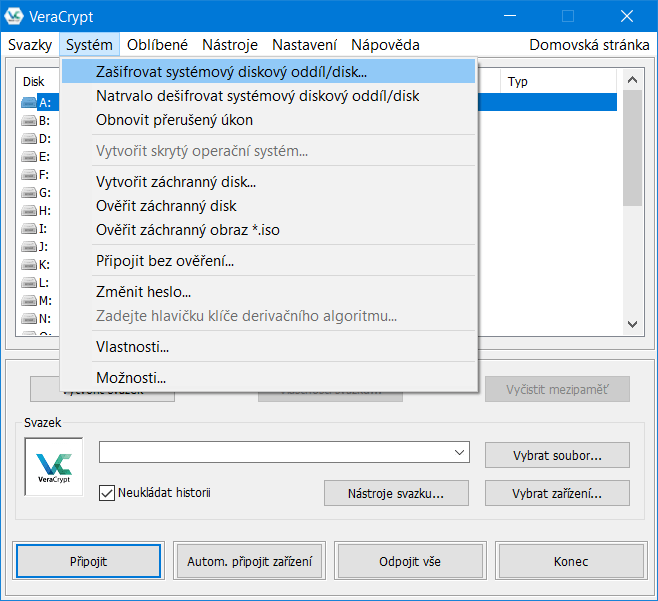Open the Nápověda menu
The width and height of the screenshot is (658, 601).
coord(385,44)
